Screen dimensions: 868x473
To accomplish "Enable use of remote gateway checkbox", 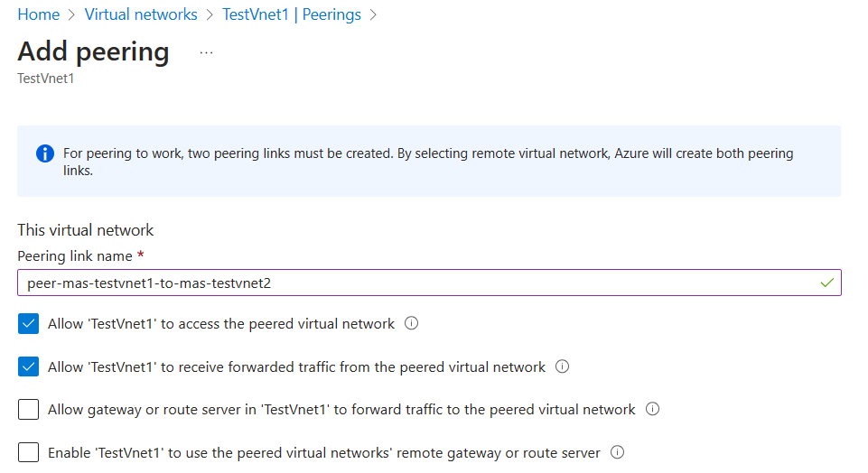I will [x=29, y=452].
